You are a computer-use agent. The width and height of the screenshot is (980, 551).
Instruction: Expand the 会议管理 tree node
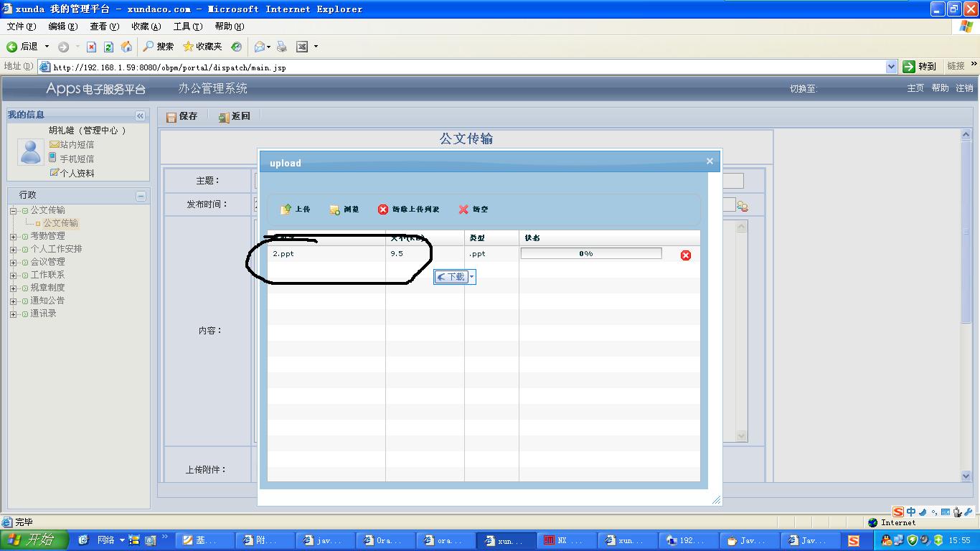point(14,263)
